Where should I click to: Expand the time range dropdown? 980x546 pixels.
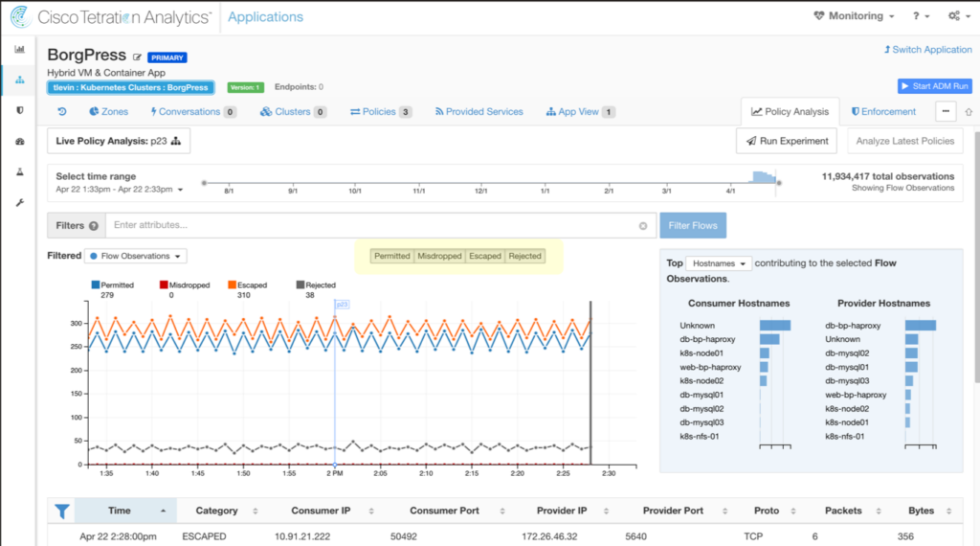tap(181, 190)
